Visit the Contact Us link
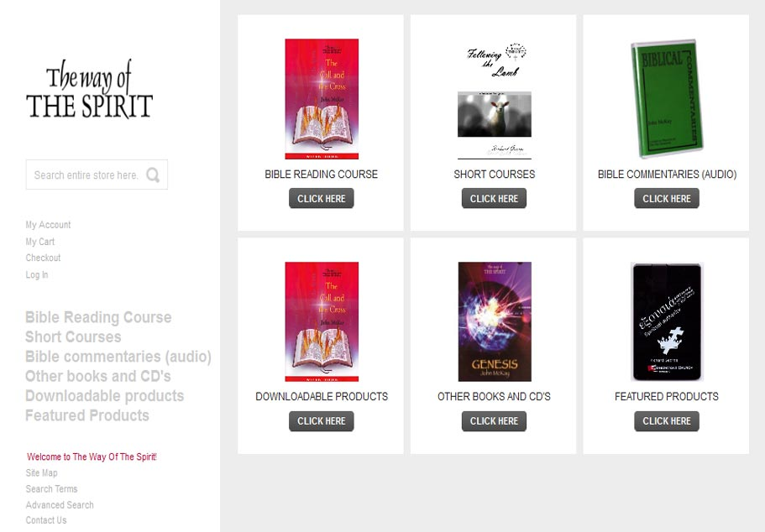 tap(46, 520)
